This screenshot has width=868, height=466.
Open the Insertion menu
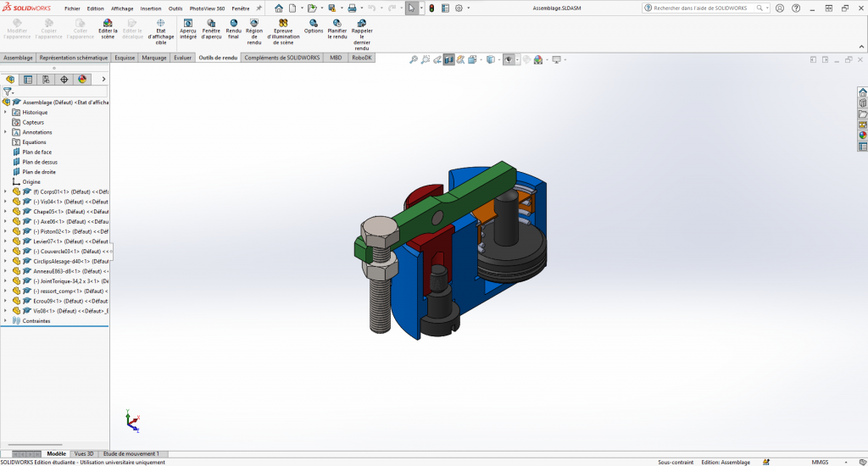pyautogui.click(x=151, y=8)
